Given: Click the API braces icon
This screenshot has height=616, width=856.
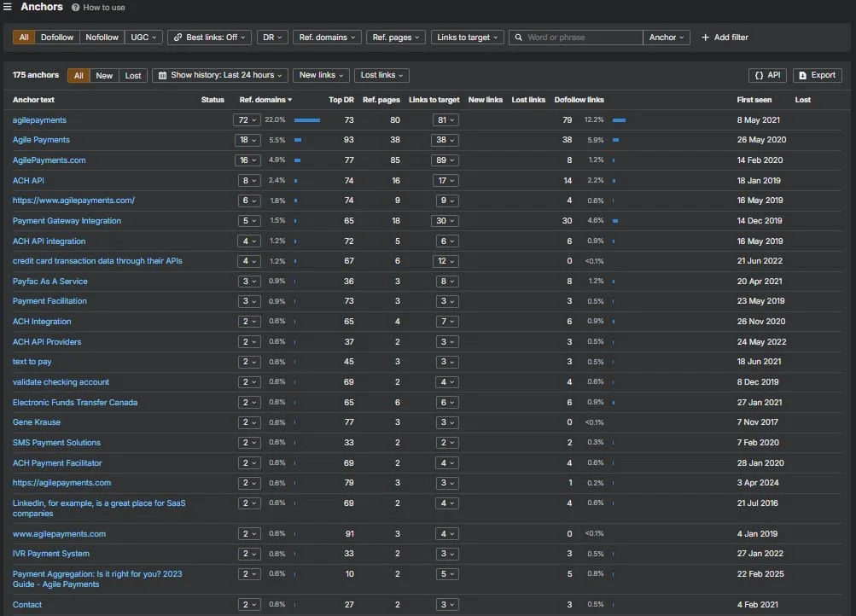Looking at the screenshot, I should [759, 75].
